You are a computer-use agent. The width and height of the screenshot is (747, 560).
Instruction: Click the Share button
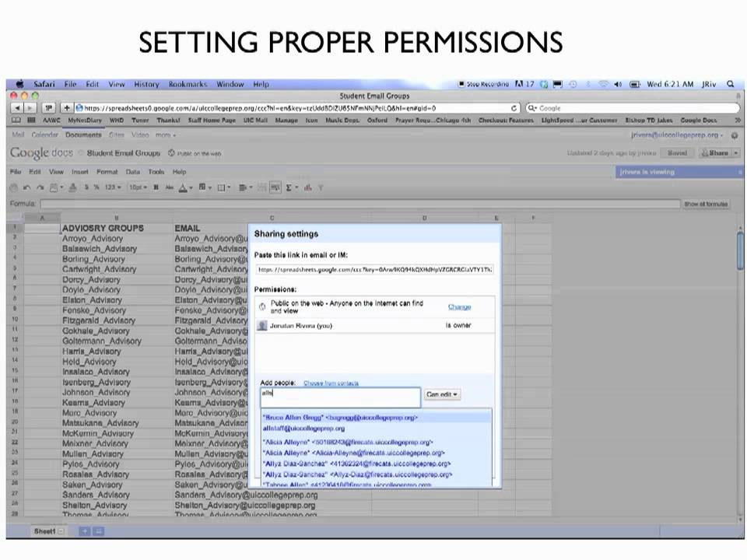pos(715,153)
